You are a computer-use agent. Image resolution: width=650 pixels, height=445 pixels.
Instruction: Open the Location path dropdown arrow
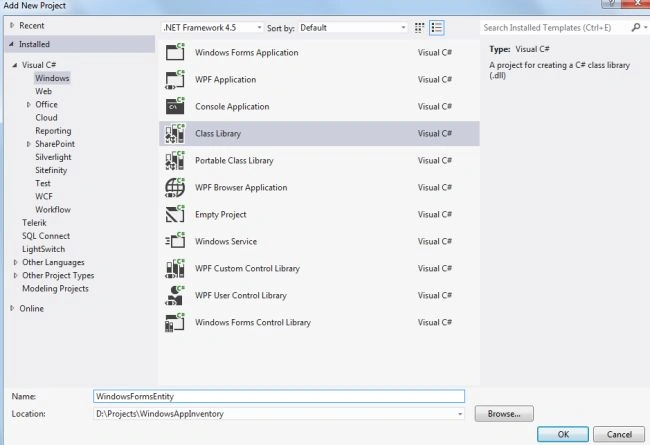tap(459, 414)
